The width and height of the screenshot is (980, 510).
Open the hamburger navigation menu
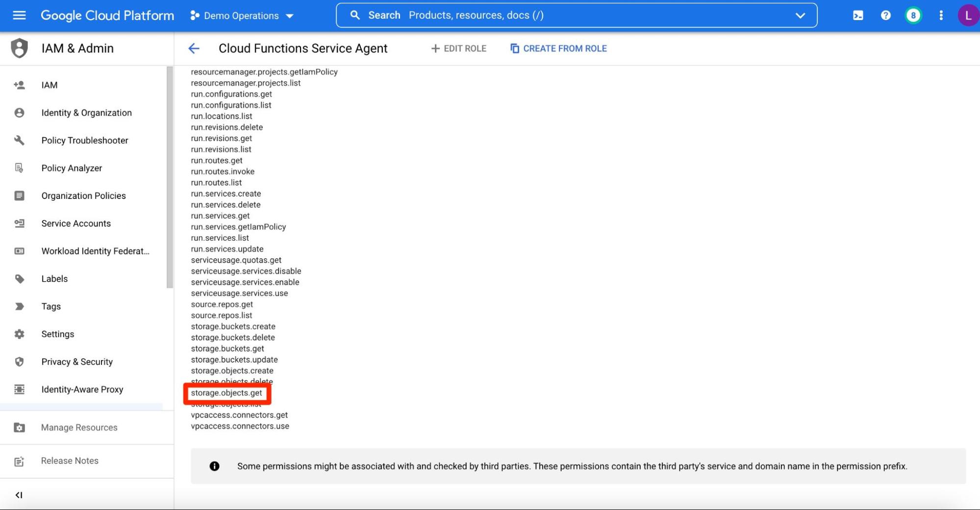[x=19, y=15]
